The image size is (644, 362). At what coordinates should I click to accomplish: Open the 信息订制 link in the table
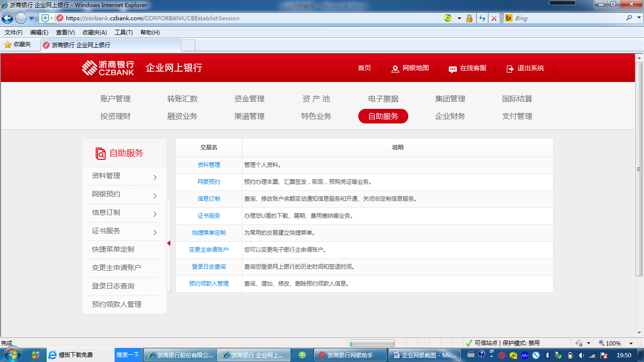pyautogui.click(x=209, y=199)
